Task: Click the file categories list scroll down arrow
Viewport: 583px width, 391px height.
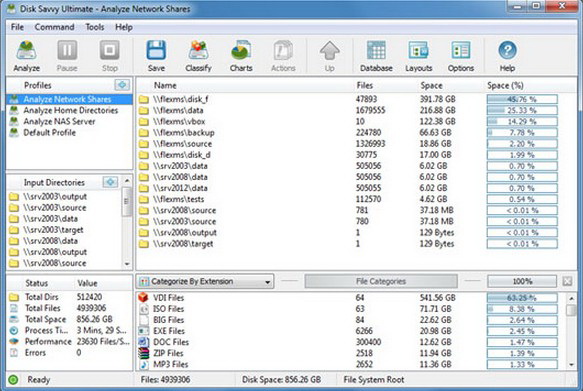Action: 571,365
